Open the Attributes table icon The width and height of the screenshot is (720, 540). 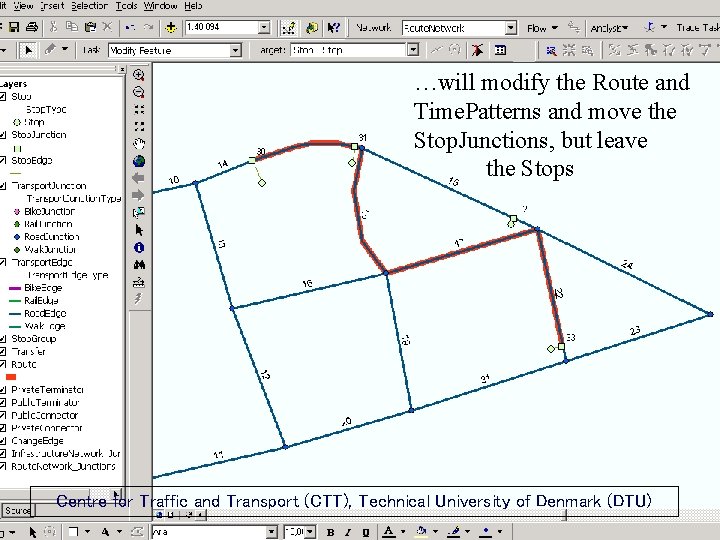(x=501, y=50)
